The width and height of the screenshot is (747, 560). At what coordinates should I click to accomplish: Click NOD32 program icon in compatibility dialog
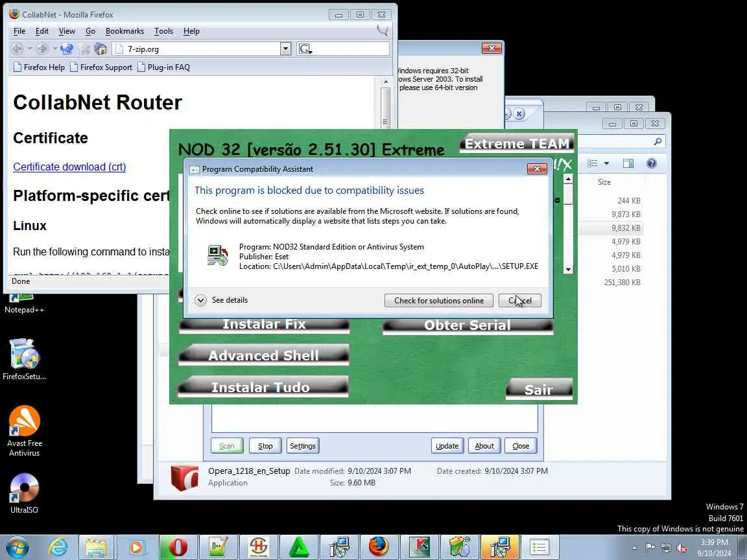[218, 256]
